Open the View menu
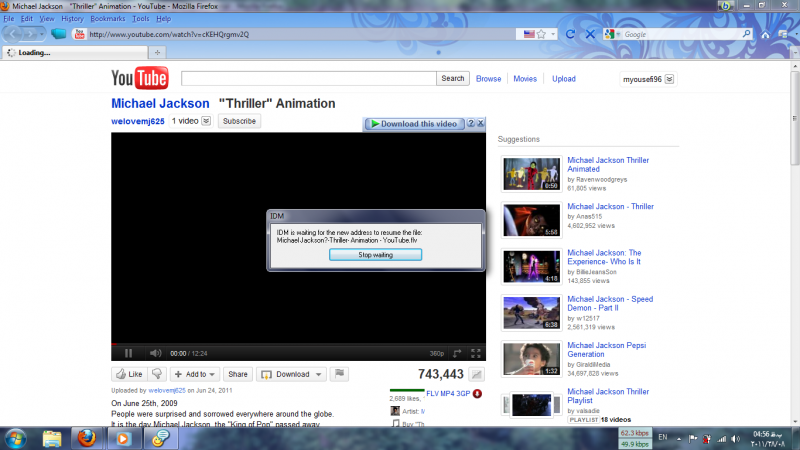Screen dimensions: 800x450 [x=46, y=19]
